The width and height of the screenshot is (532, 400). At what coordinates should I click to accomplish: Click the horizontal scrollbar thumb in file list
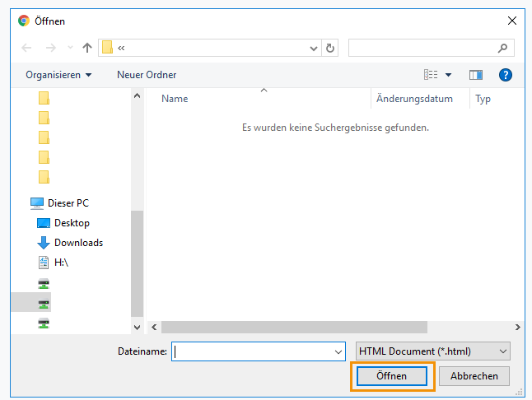coord(294,327)
